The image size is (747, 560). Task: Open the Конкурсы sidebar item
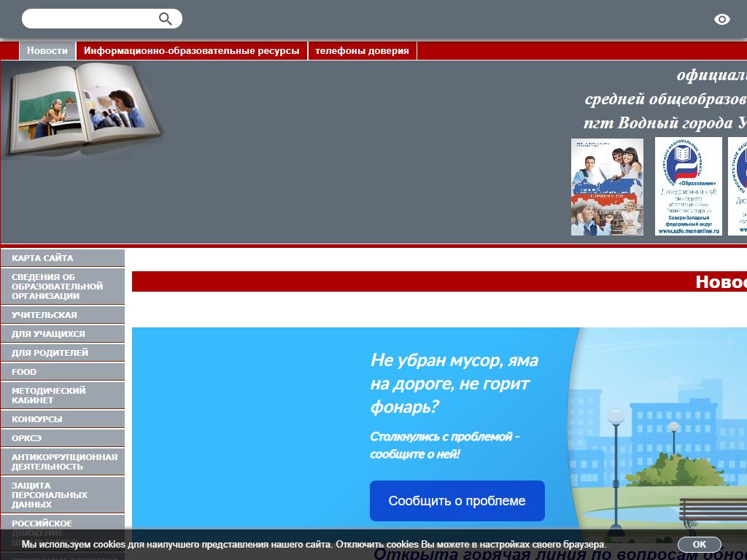tap(63, 419)
